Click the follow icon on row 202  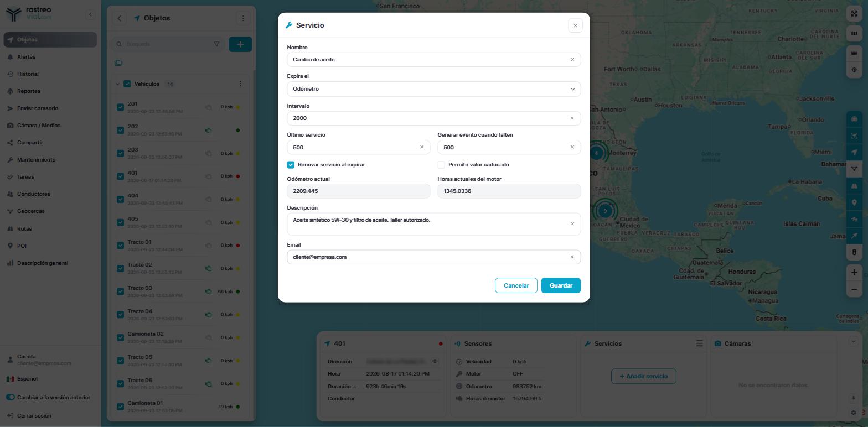click(x=209, y=131)
